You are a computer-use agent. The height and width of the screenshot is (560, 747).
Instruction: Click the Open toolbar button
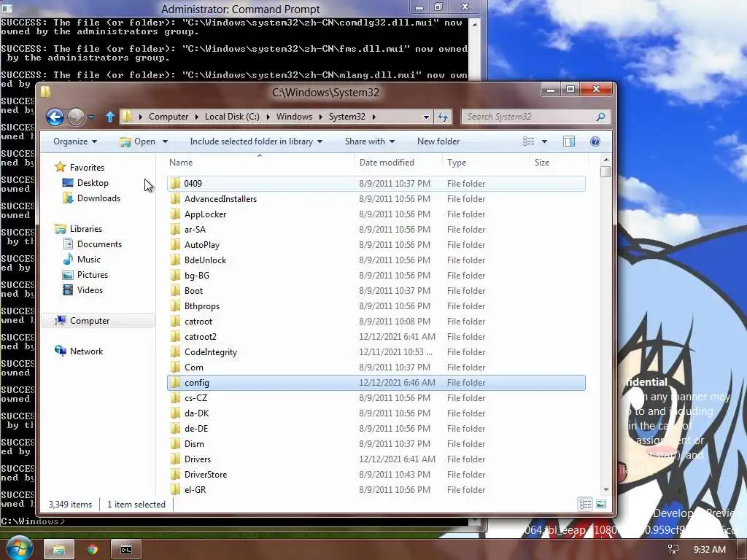138,141
